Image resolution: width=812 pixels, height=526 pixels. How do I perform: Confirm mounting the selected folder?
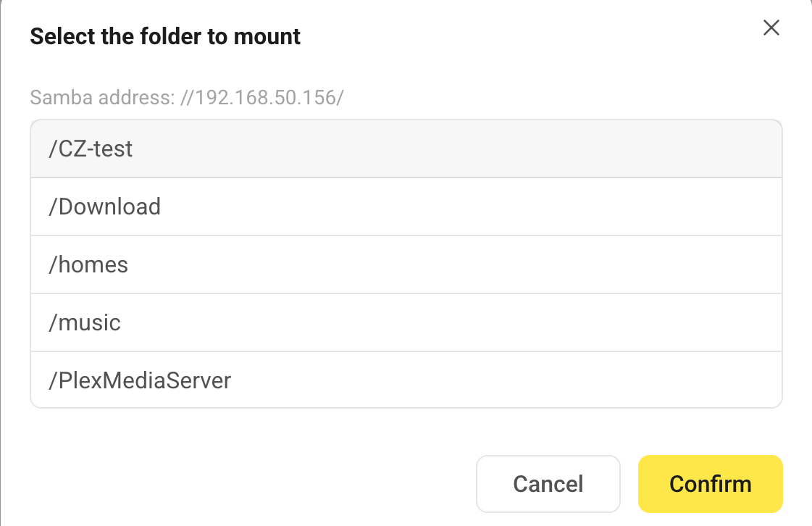709,483
